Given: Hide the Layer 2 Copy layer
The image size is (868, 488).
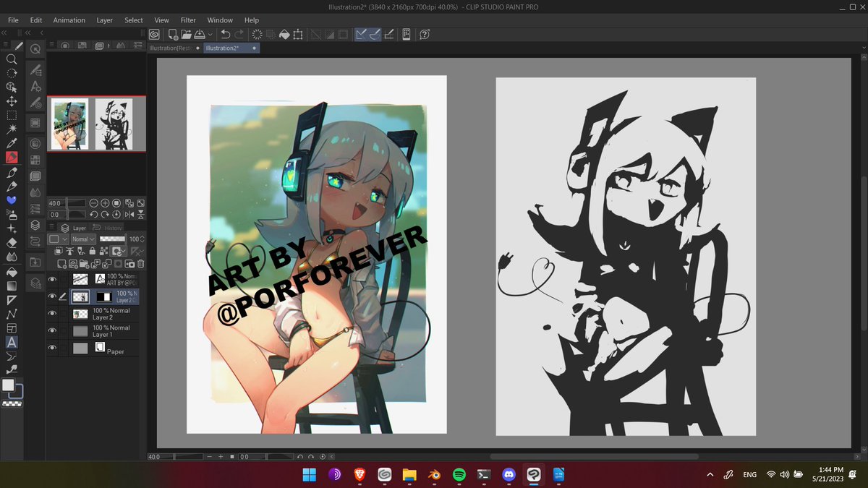Looking at the screenshot, I should pos(52,296).
